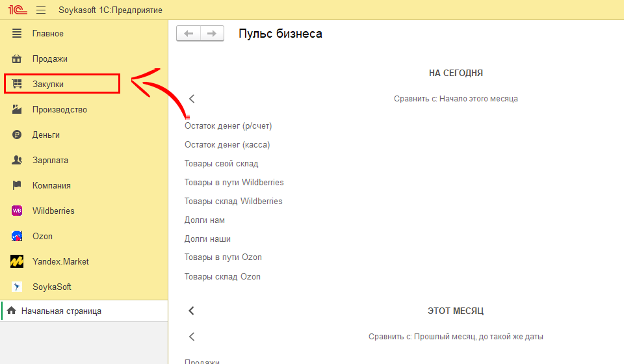
Task: Open the Сравнить с: Начало этого месяца selector
Action: pyautogui.click(x=455, y=99)
